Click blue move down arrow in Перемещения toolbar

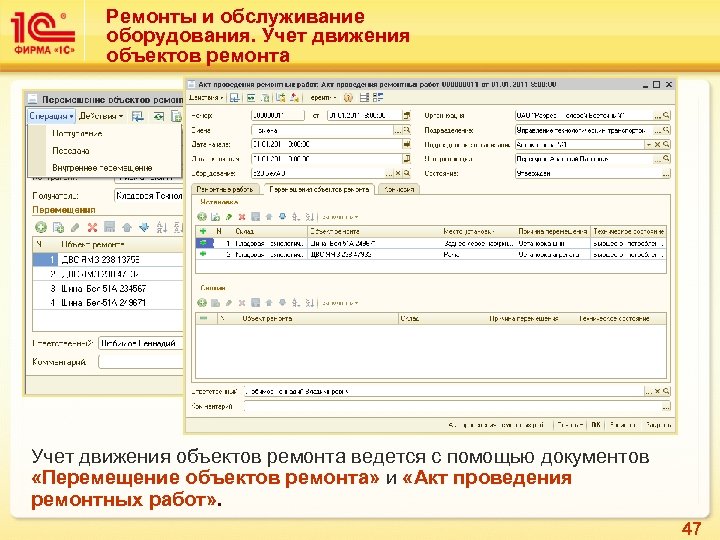pyautogui.click(x=144, y=227)
